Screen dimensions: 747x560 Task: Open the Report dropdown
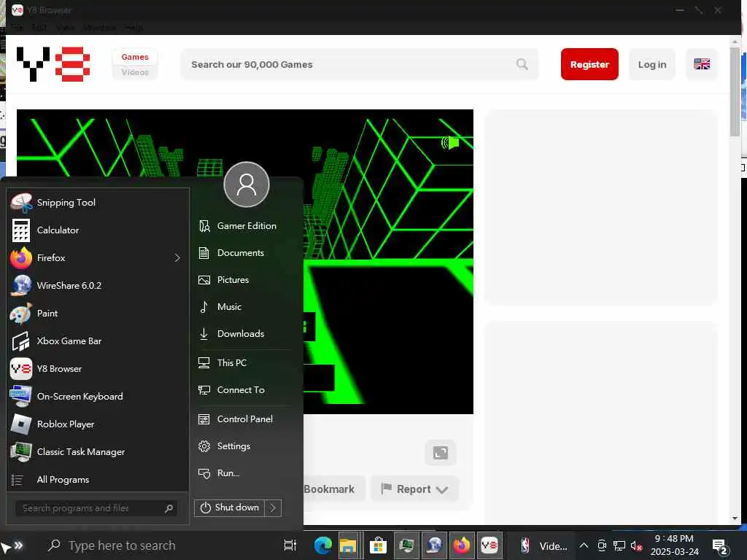pos(414,489)
